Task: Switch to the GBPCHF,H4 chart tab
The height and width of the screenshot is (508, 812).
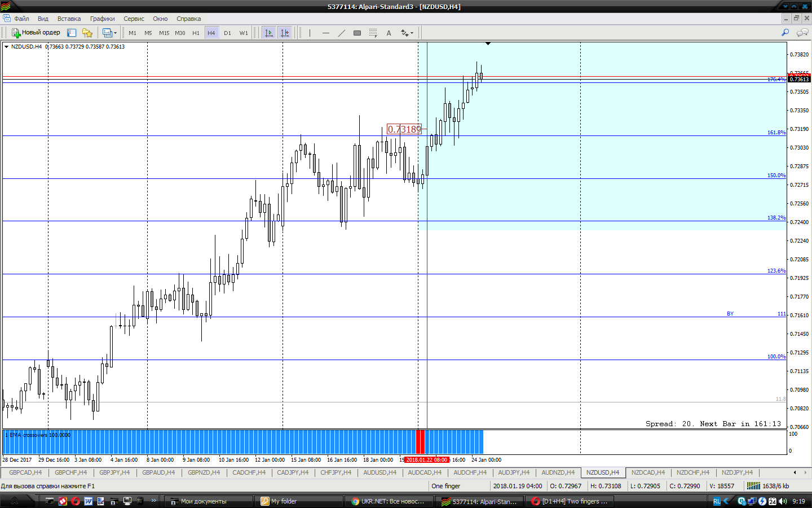Action: [70, 472]
